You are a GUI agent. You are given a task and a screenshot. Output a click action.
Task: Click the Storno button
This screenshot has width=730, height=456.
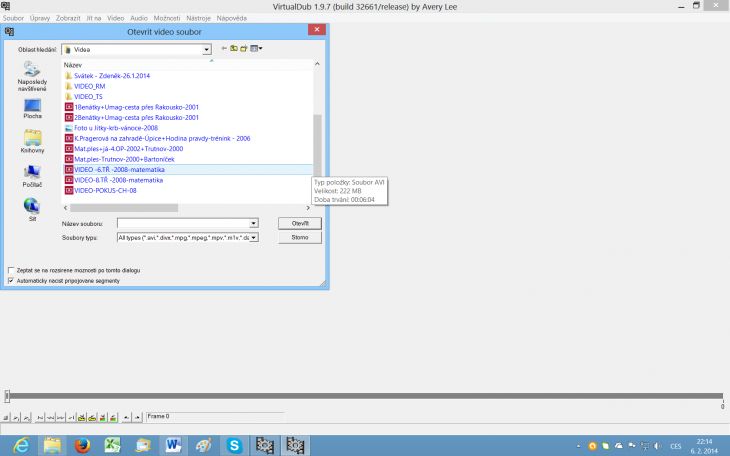tap(300, 238)
